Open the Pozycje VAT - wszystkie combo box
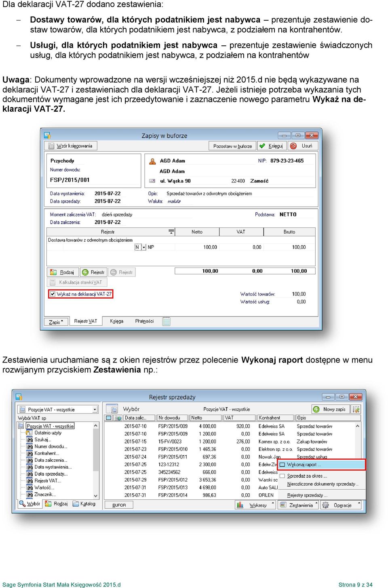The width and height of the screenshot is (388, 588). tap(58, 410)
